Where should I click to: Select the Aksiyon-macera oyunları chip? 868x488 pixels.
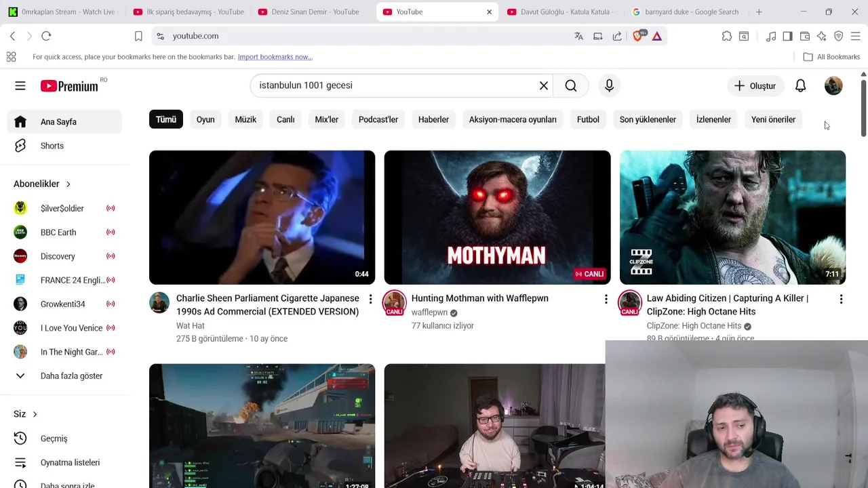click(513, 119)
